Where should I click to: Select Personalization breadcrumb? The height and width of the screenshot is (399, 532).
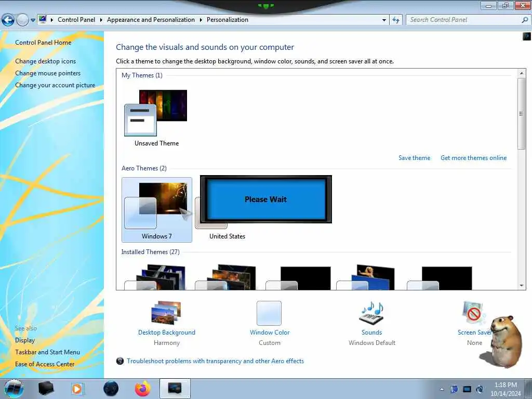click(228, 20)
